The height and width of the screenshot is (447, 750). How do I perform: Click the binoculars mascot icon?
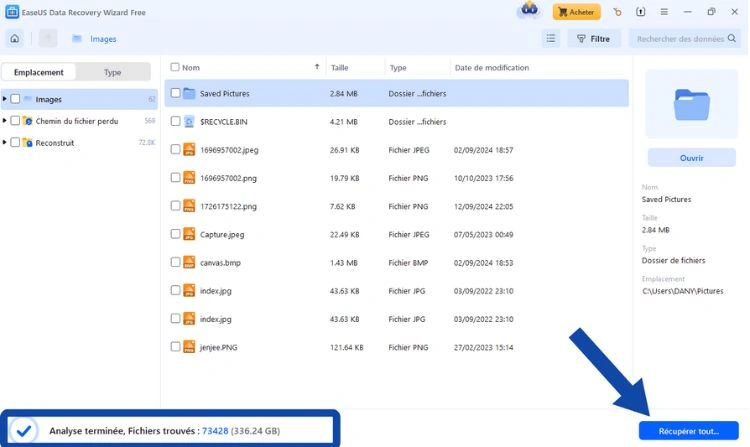530,12
